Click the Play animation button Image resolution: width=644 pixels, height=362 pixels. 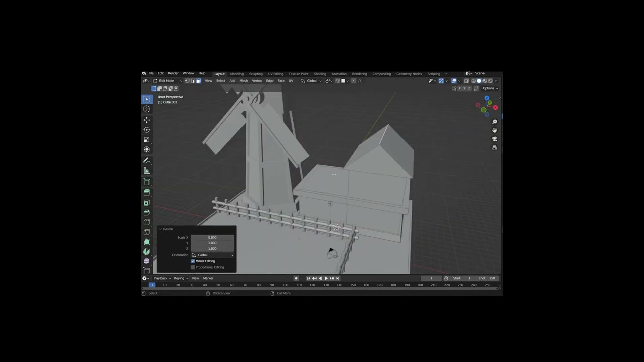coord(326,278)
